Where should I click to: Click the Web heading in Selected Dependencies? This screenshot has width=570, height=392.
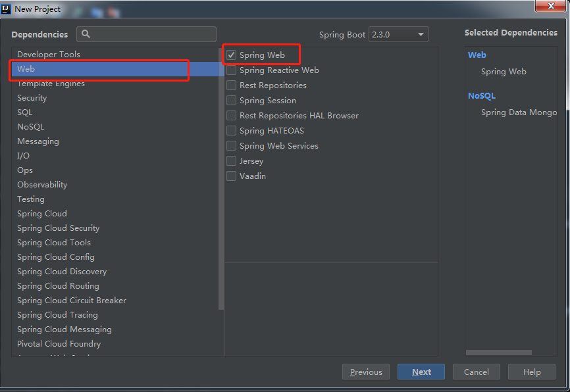(477, 55)
